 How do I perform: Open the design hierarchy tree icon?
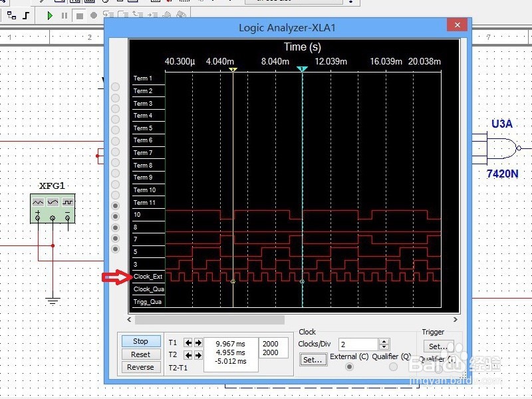click(x=12, y=15)
